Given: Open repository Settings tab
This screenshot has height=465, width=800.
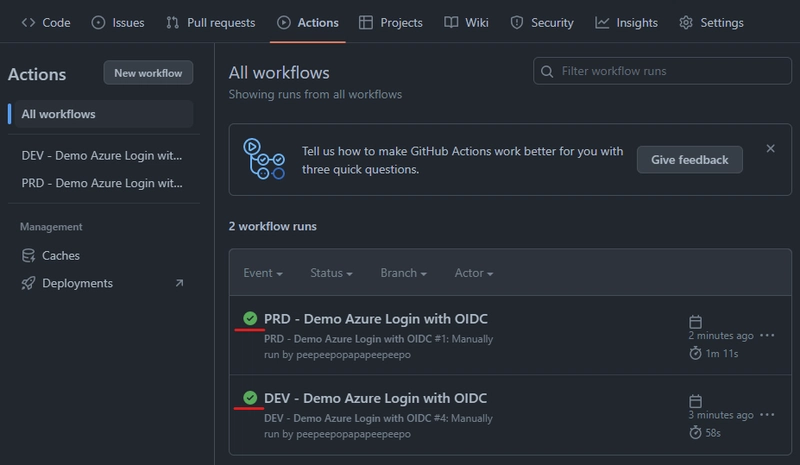Looking at the screenshot, I should click(711, 22).
